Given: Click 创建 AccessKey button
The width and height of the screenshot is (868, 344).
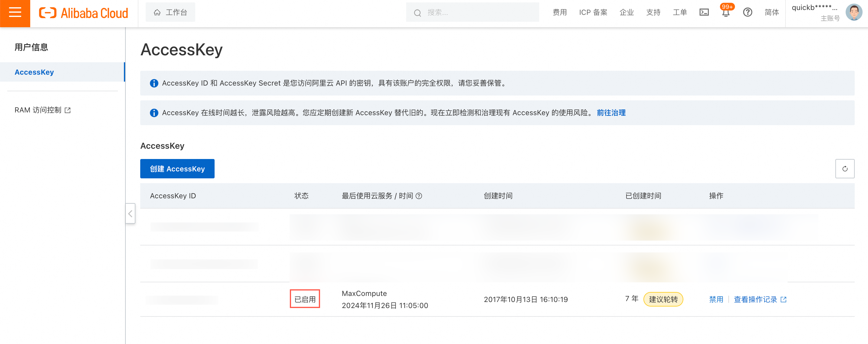Looking at the screenshot, I should [x=177, y=168].
